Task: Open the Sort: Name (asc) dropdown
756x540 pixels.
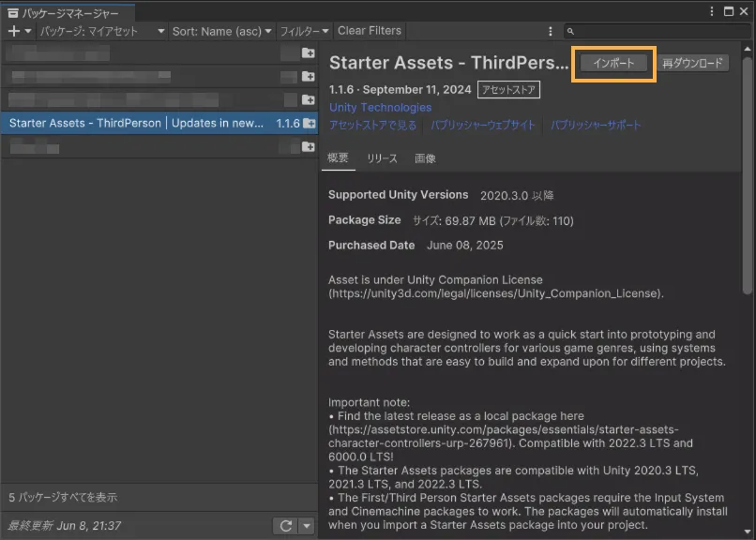Action: coord(221,31)
